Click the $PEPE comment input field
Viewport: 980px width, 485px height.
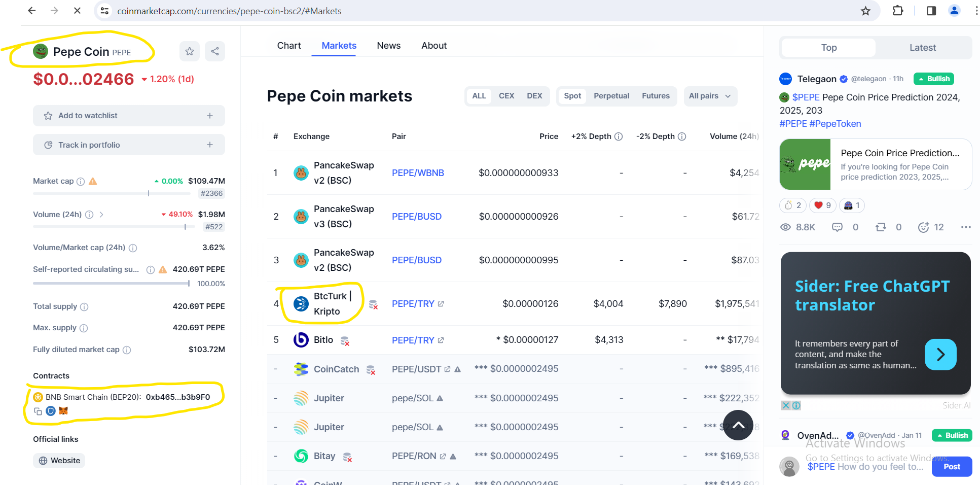pos(865,467)
